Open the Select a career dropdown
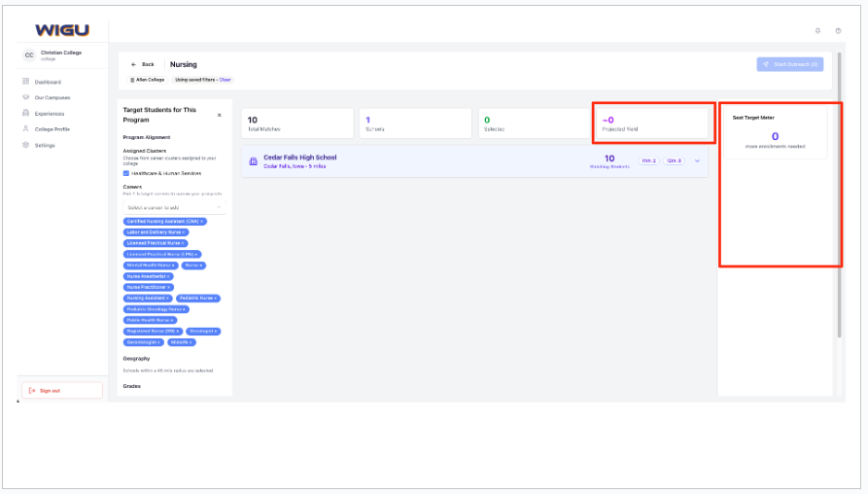 [x=174, y=207]
